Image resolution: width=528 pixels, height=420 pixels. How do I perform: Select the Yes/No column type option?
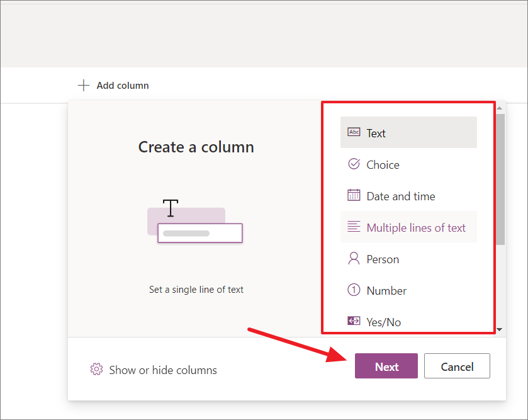pos(385,321)
